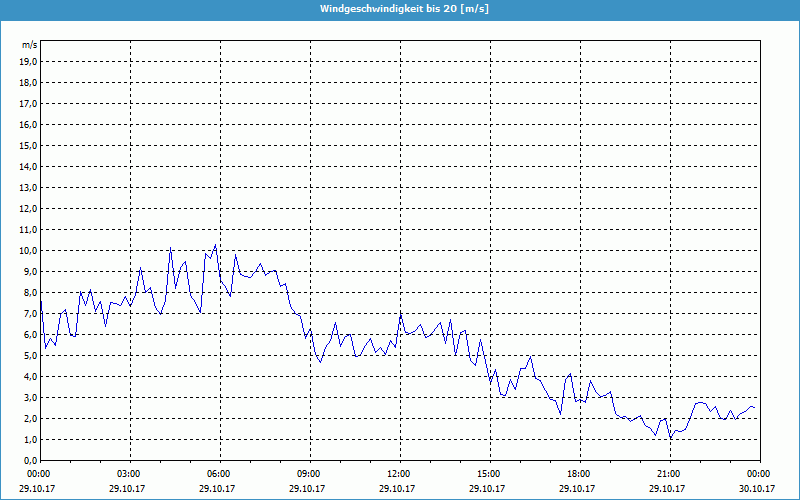This screenshot has height=500, width=800.
Task: Select the 15,0 y-axis tick label
Action: (27, 145)
